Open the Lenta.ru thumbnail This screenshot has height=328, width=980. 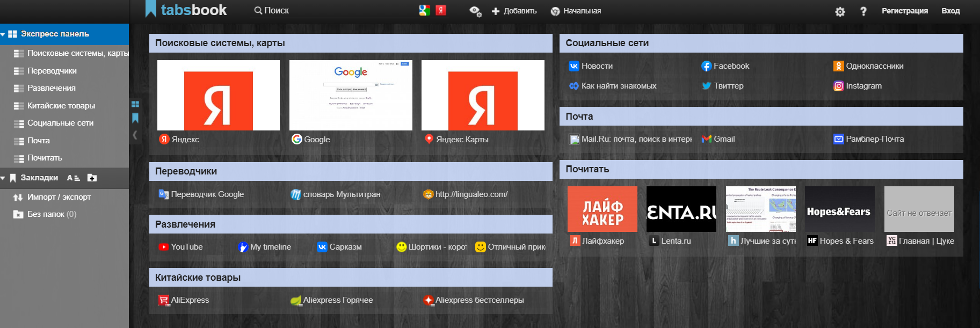point(681,209)
